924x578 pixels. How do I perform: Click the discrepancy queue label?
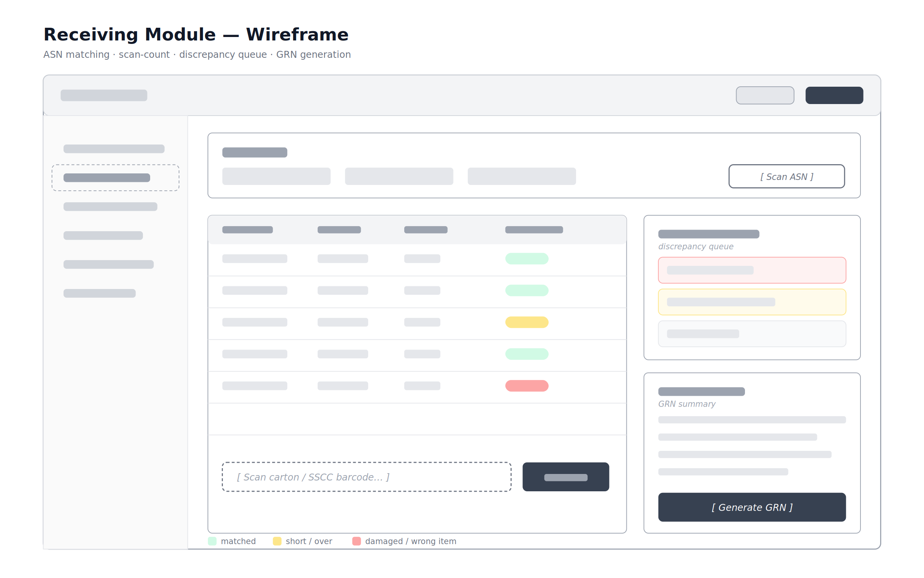coord(696,247)
